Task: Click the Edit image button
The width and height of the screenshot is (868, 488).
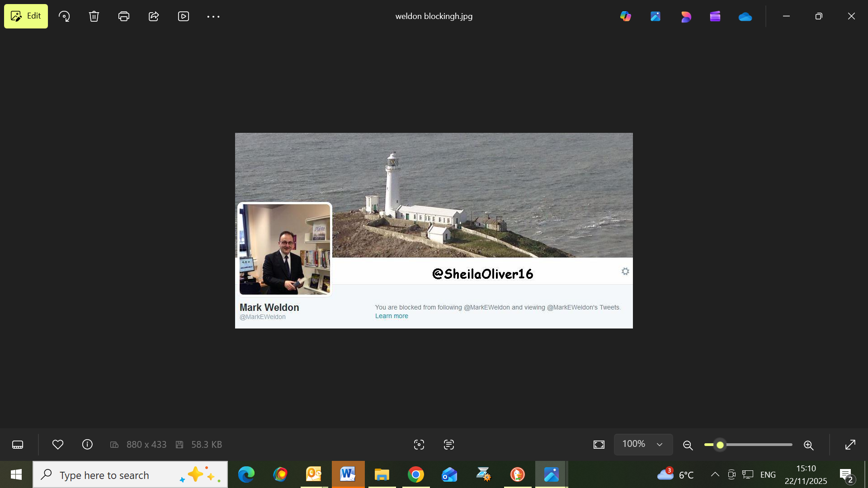Action: [26, 16]
